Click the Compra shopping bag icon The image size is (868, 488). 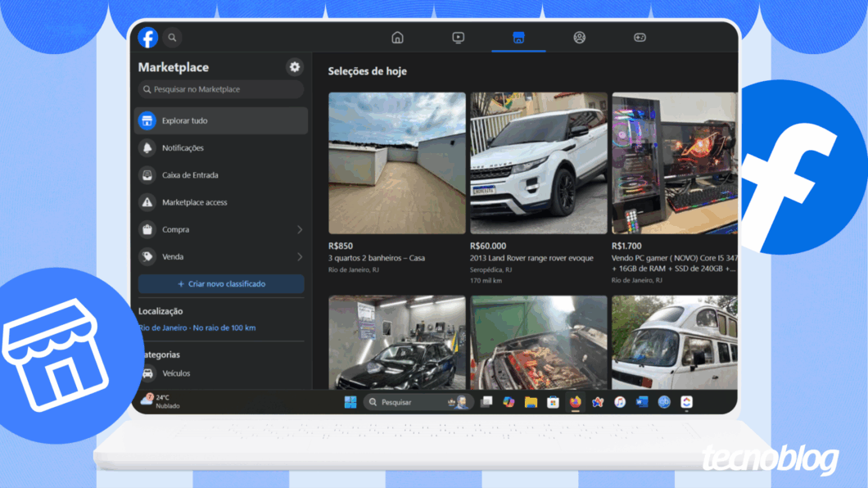coord(147,229)
